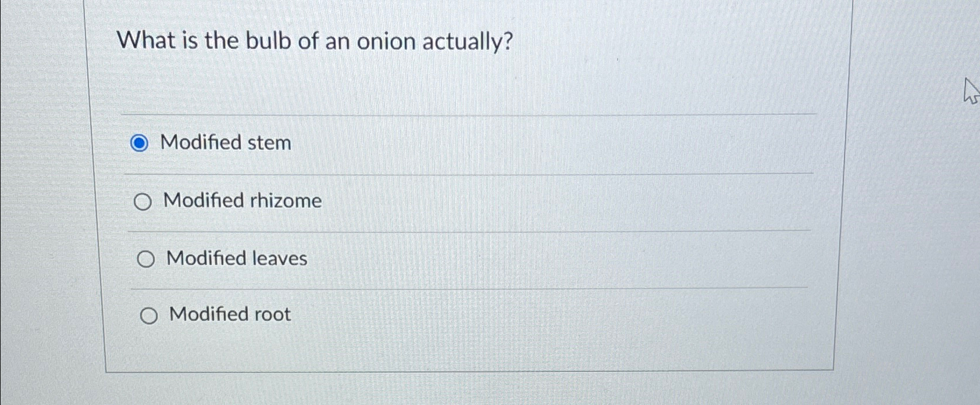
Task: Click the empty circle beside Modified root
Action: coord(149,316)
